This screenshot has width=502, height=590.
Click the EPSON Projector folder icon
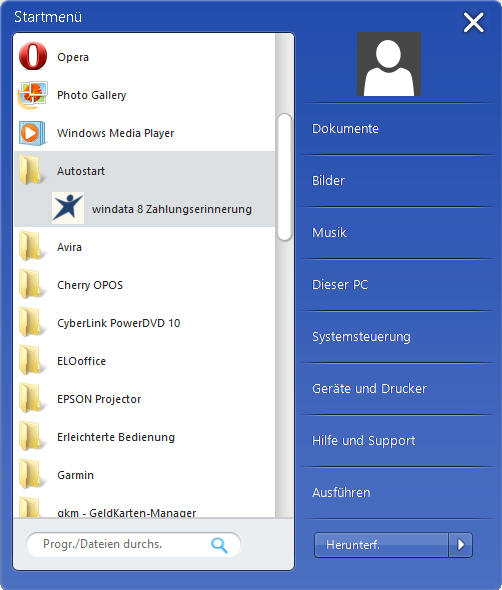[31, 398]
